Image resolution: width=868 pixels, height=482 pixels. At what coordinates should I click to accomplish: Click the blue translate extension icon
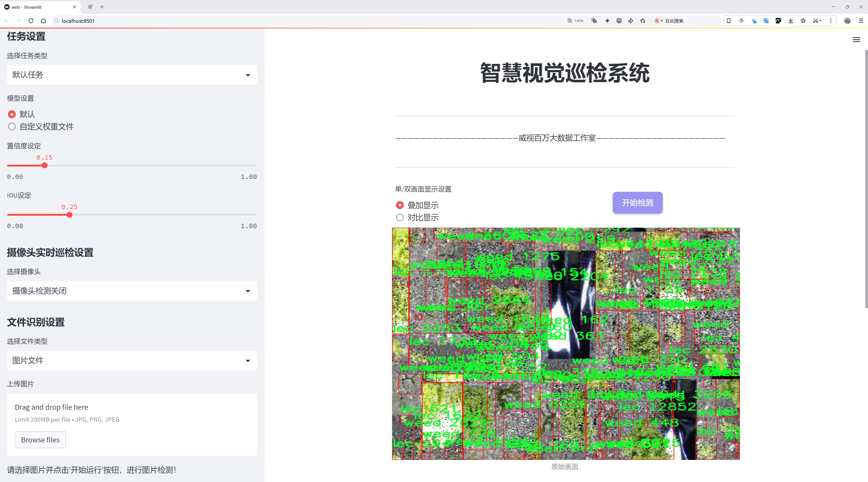(766, 21)
